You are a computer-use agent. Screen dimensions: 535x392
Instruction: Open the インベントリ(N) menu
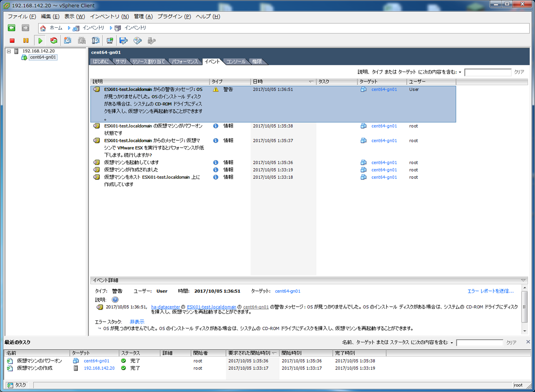[x=109, y=17]
